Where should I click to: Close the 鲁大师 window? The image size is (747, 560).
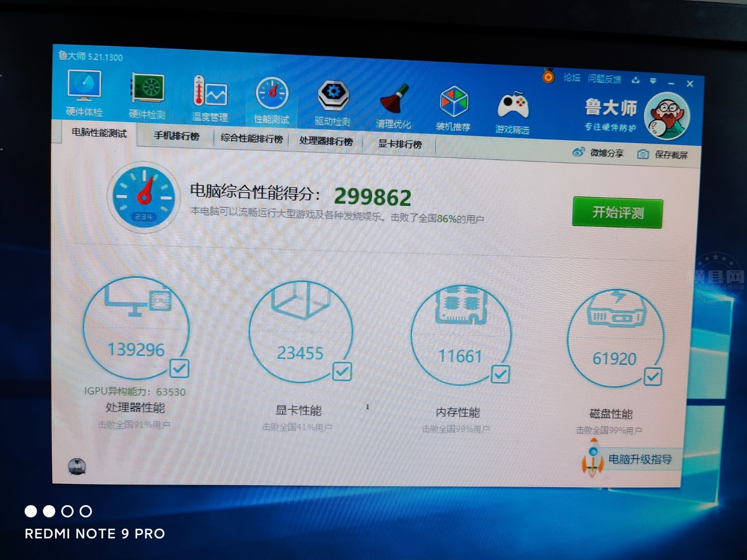click(x=690, y=84)
